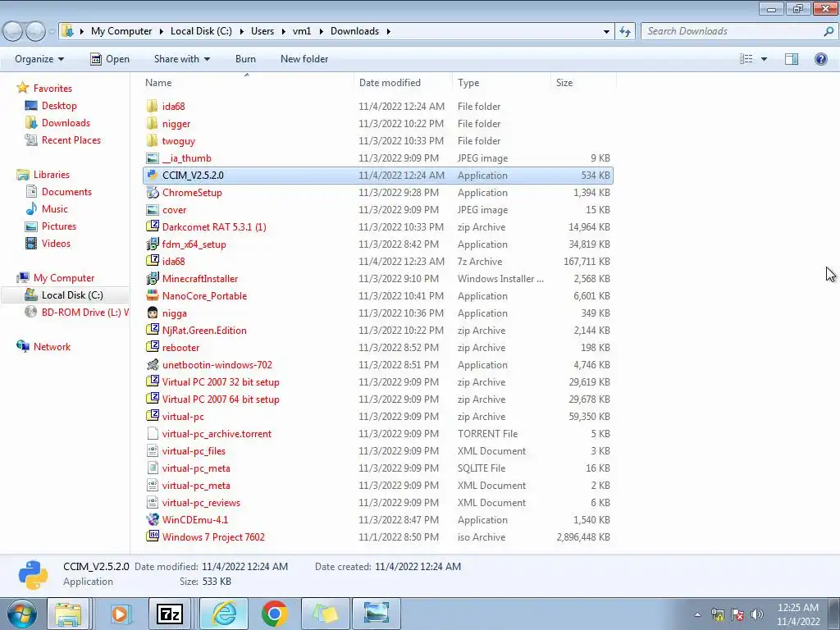The height and width of the screenshot is (630, 840).
Task: Select the Darkcomet RAT 5.3.1 (1) file
Action: [214, 227]
